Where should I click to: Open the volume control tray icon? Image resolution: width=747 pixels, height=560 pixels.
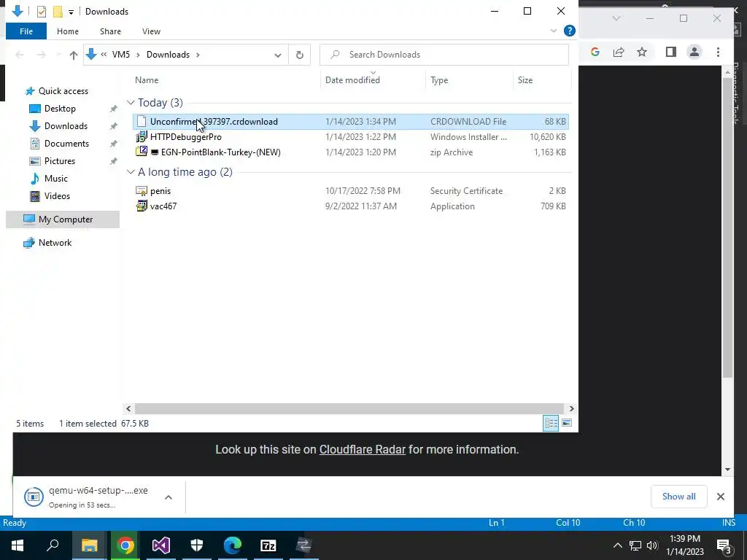652,545
